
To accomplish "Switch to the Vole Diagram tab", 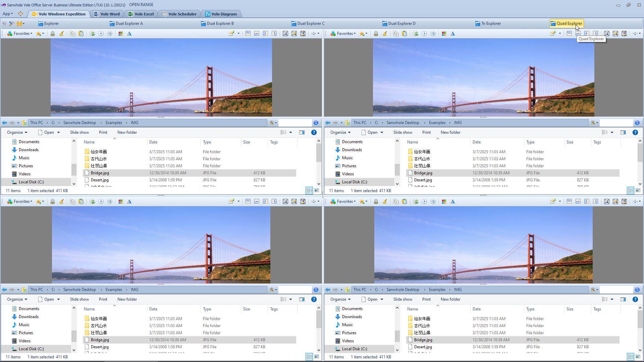I will coord(221,14).
